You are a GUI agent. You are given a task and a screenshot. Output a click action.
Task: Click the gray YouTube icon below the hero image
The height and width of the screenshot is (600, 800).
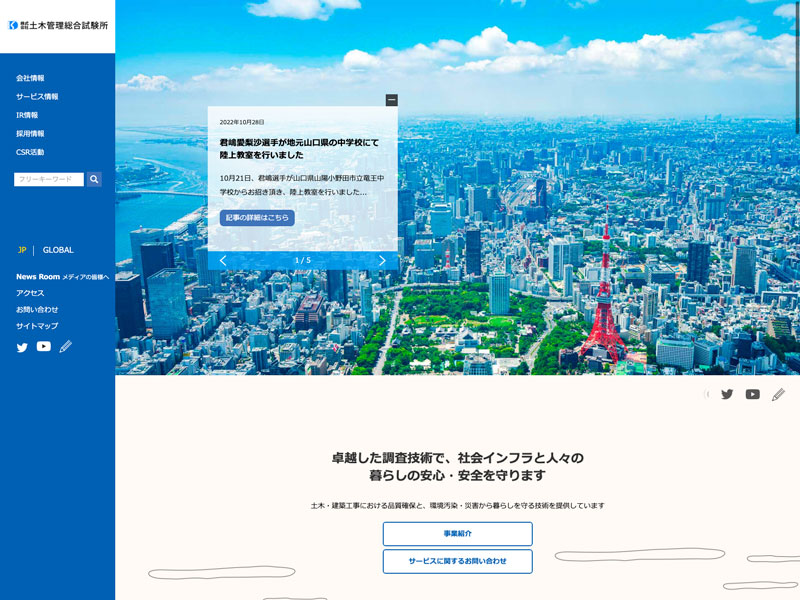752,394
